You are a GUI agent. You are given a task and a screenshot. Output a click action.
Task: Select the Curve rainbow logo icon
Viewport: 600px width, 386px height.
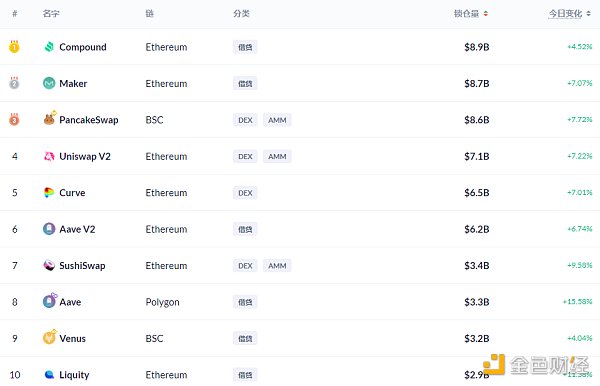pyautogui.click(x=49, y=192)
